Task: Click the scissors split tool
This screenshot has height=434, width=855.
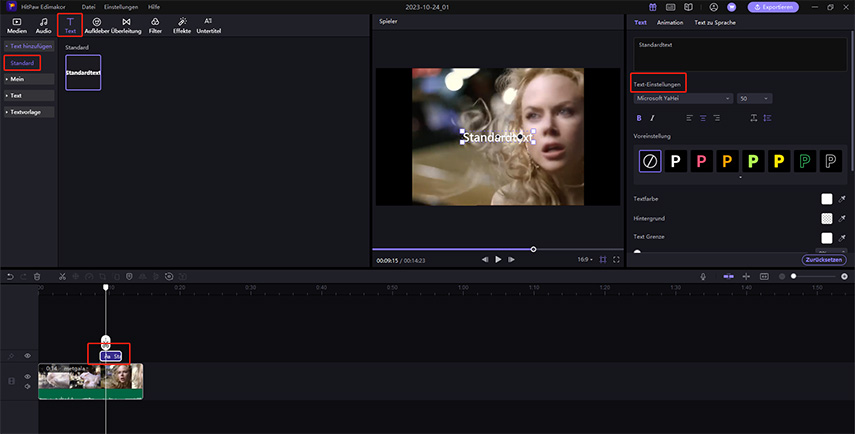Action: 62,276
